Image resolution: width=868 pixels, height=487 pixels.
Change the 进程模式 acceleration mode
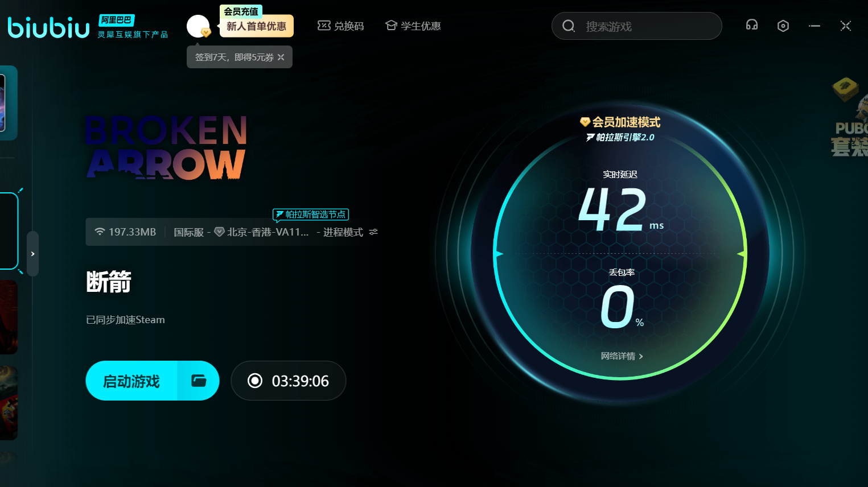pos(343,232)
